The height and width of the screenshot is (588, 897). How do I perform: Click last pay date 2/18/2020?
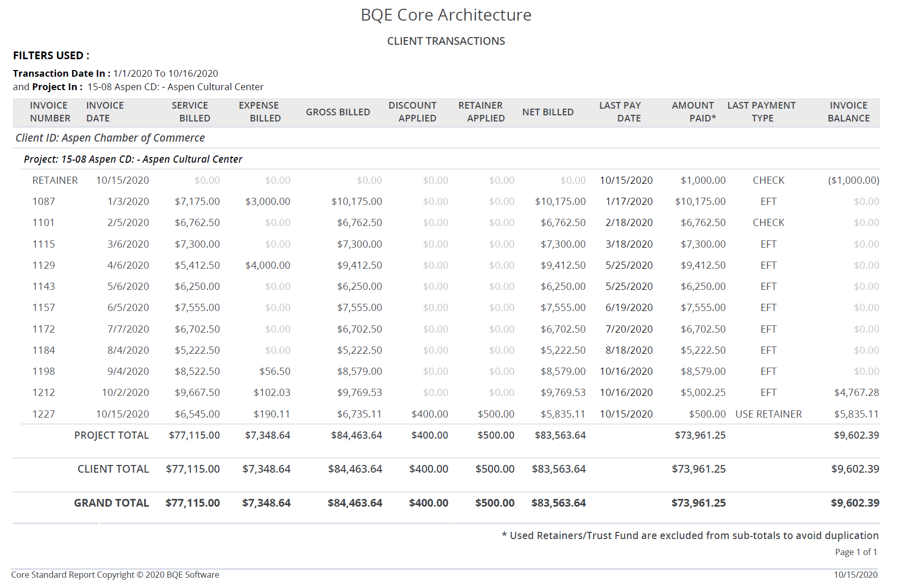(x=629, y=223)
